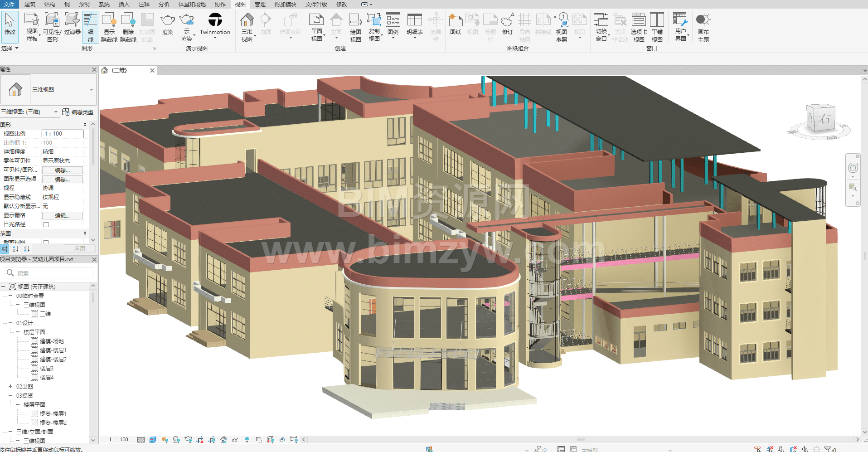
Task: Open the 三维视图 type selector dropdown
Action: (91, 90)
